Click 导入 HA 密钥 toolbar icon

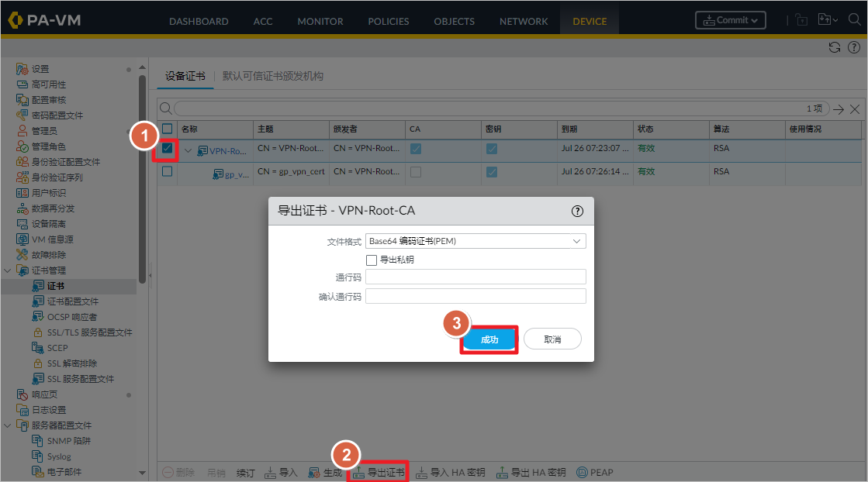coord(422,473)
